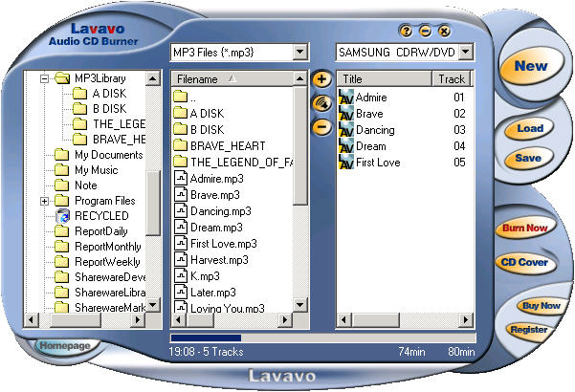The width and height of the screenshot is (575, 392).
Task: Minimize using the yellow minus title icon
Action: click(425, 32)
